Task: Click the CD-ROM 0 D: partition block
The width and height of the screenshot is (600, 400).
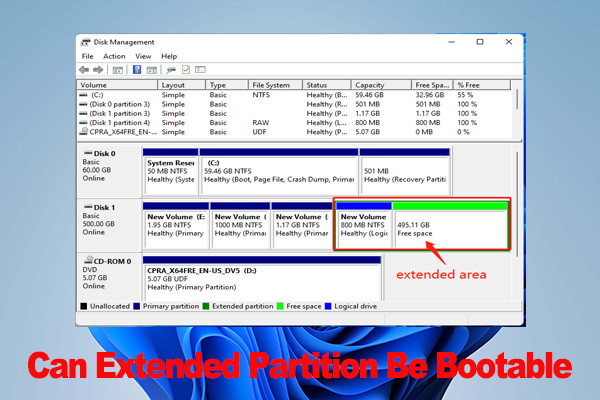Action: point(262,277)
